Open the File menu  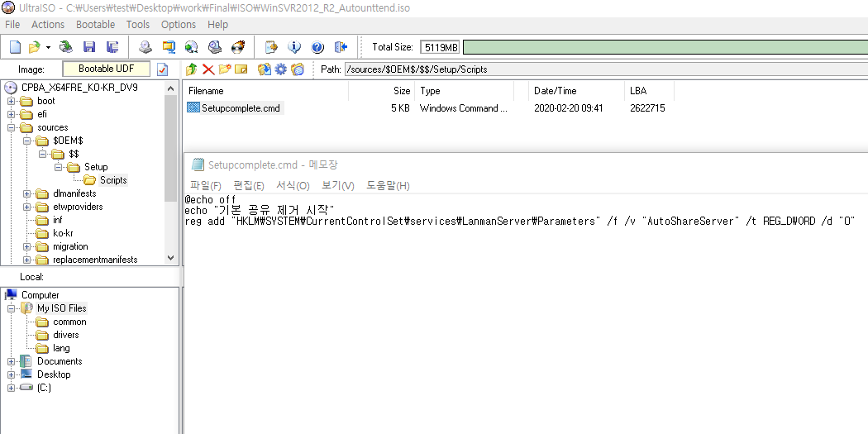click(12, 24)
